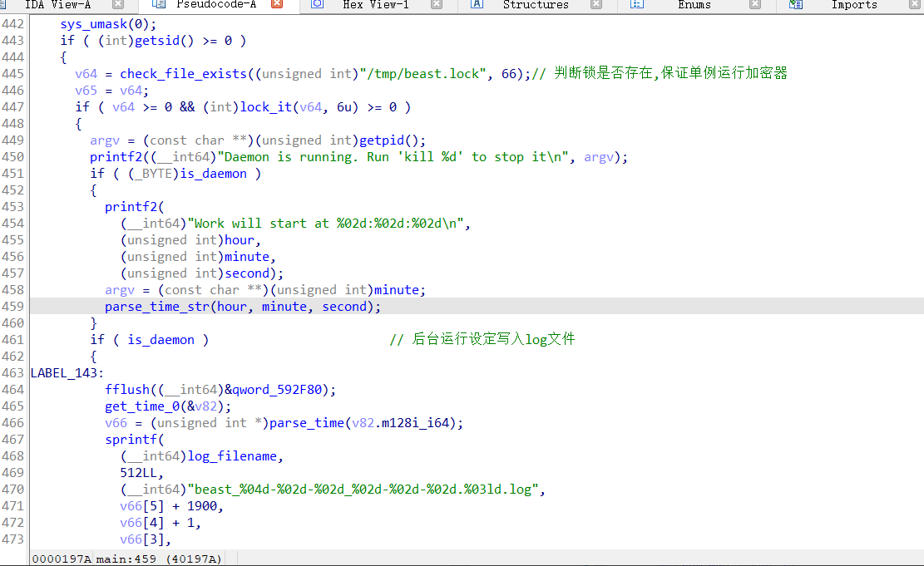Close the Pseudocode-A tab
This screenshot has height=566, width=924.
point(277,5)
